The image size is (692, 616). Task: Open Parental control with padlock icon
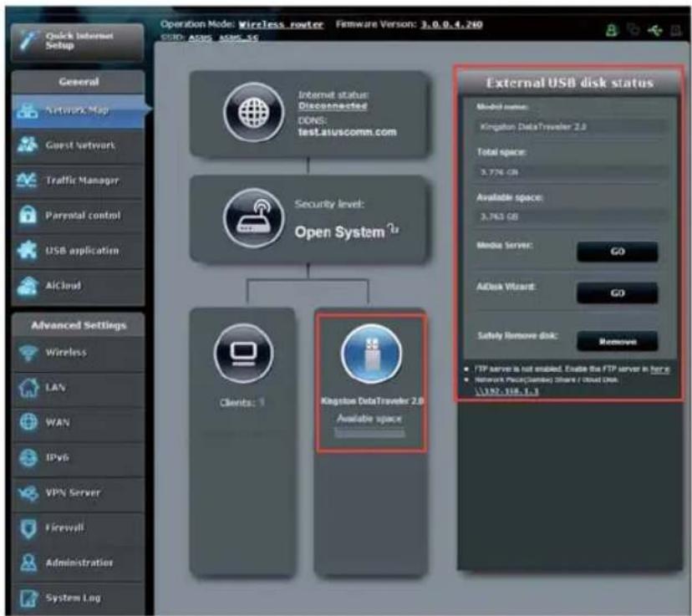coord(78,216)
